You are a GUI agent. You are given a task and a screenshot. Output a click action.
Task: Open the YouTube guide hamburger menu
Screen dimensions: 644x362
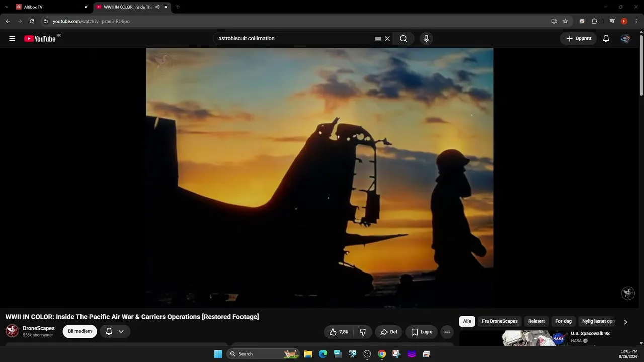(x=12, y=39)
